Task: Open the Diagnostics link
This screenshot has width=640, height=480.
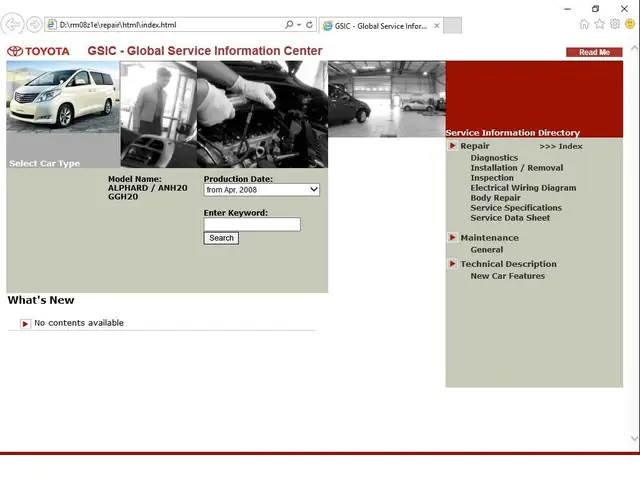Action: pyautogui.click(x=494, y=158)
